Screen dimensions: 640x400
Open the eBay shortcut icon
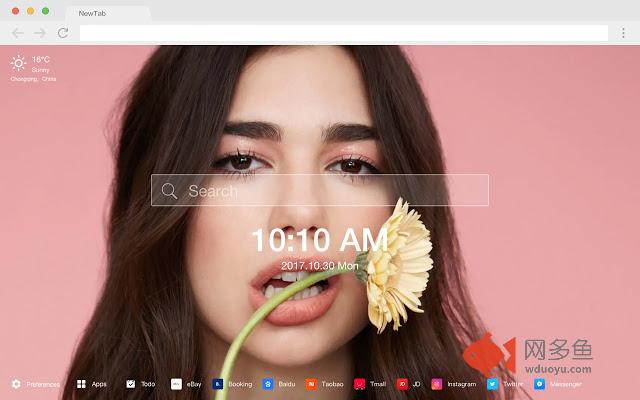point(176,384)
